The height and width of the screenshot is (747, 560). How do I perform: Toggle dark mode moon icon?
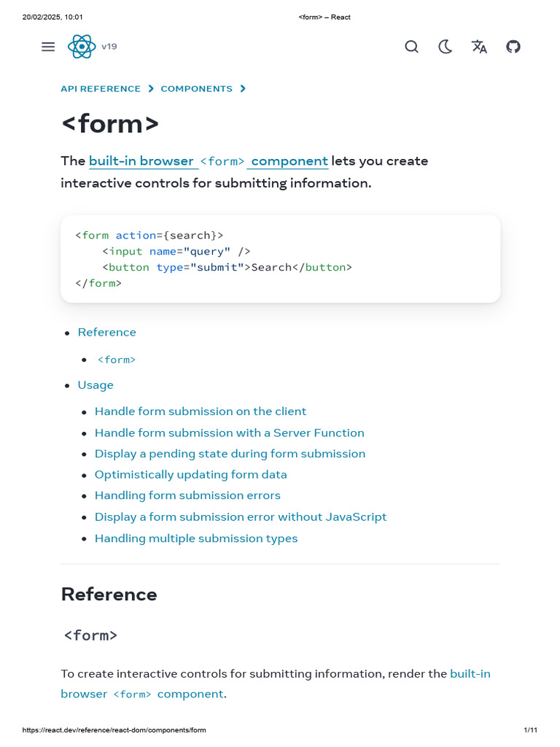[x=445, y=47]
